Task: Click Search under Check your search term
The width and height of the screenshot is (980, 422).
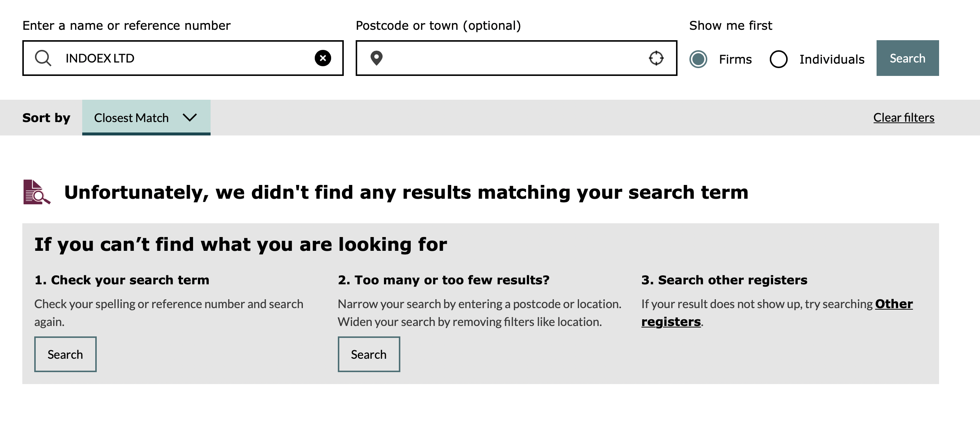Action: [65, 354]
